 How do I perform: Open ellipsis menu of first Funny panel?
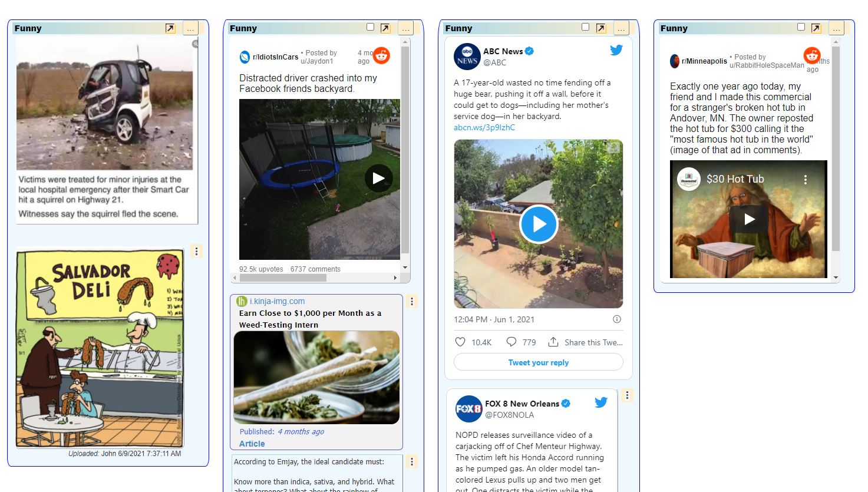[190, 28]
